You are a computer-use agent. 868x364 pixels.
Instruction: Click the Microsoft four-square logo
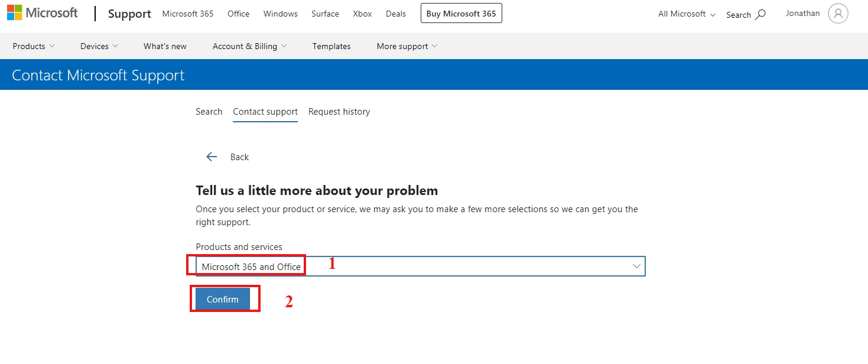[x=13, y=12]
